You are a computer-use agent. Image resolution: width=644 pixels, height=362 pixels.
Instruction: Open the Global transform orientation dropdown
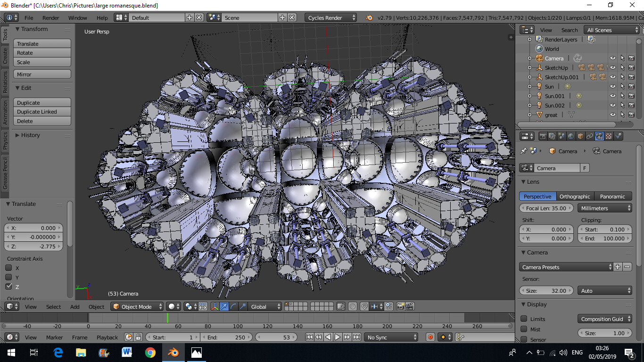point(265,306)
